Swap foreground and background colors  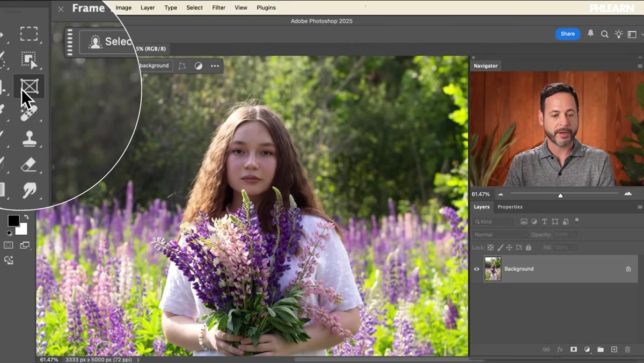(26, 217)
